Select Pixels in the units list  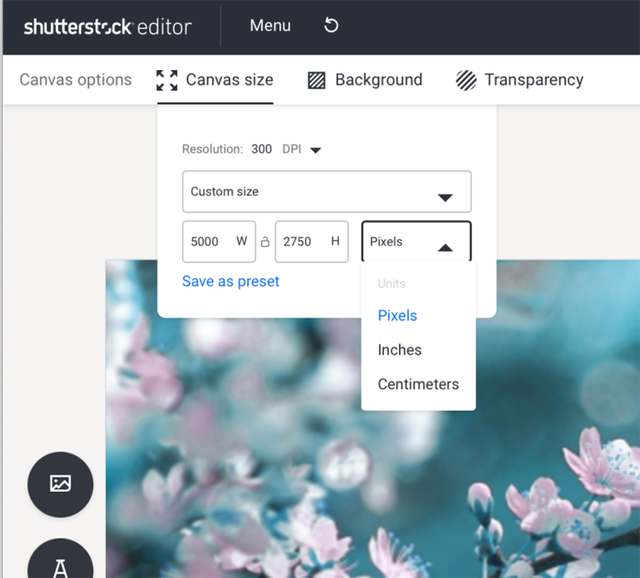397,316
